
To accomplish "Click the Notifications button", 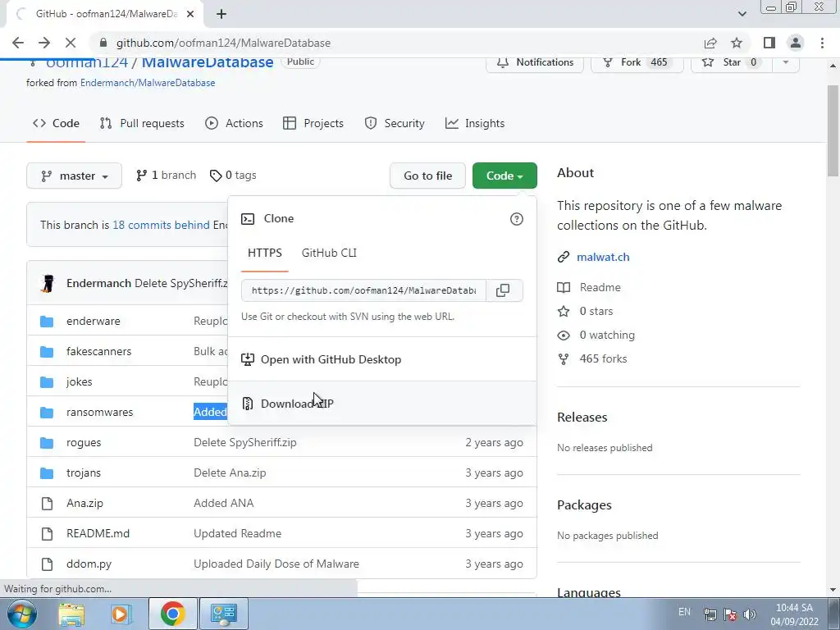I will coord(535,62).
